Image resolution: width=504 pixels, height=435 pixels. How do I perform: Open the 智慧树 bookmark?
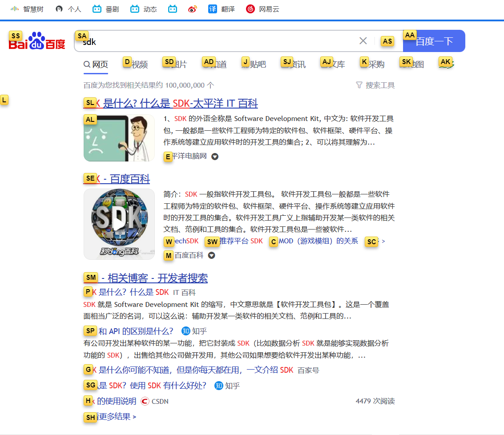click(x=14, y=8)
